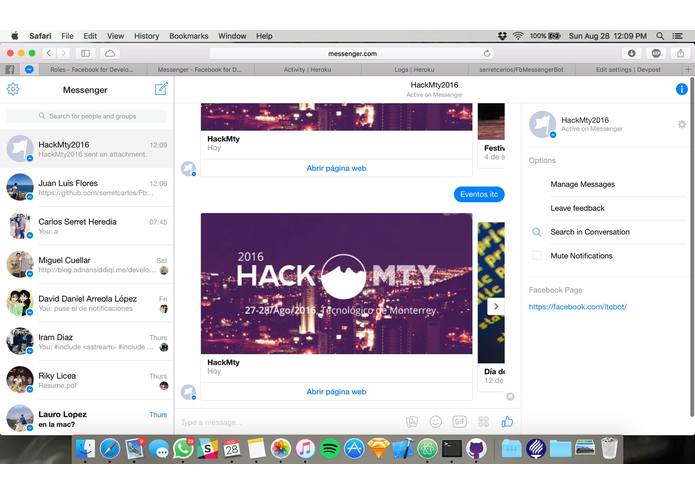Viewport: 695px width, 494px height.
Task: Open WhatsApp from the Dock
Action: [183, 449]
